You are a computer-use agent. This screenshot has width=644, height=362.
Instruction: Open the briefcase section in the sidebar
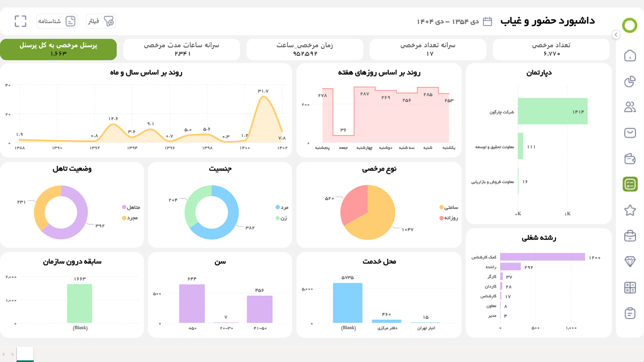(x=631, y=236)
